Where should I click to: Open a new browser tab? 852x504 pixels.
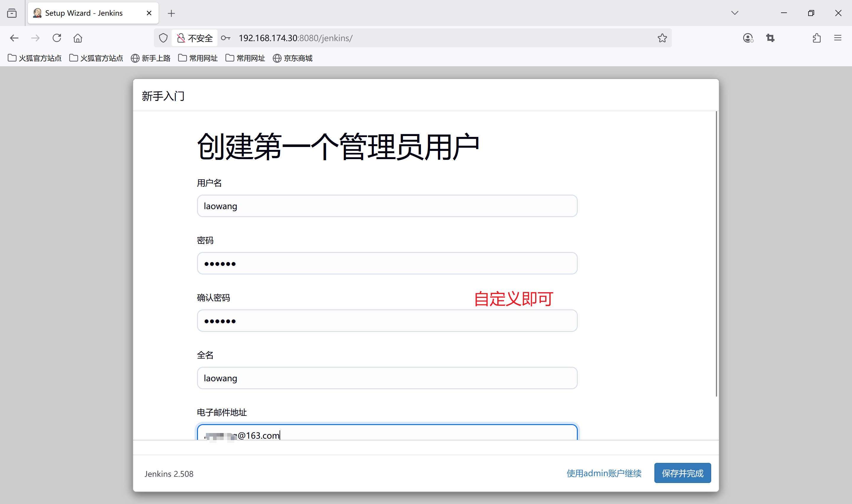tap(172, 13)
